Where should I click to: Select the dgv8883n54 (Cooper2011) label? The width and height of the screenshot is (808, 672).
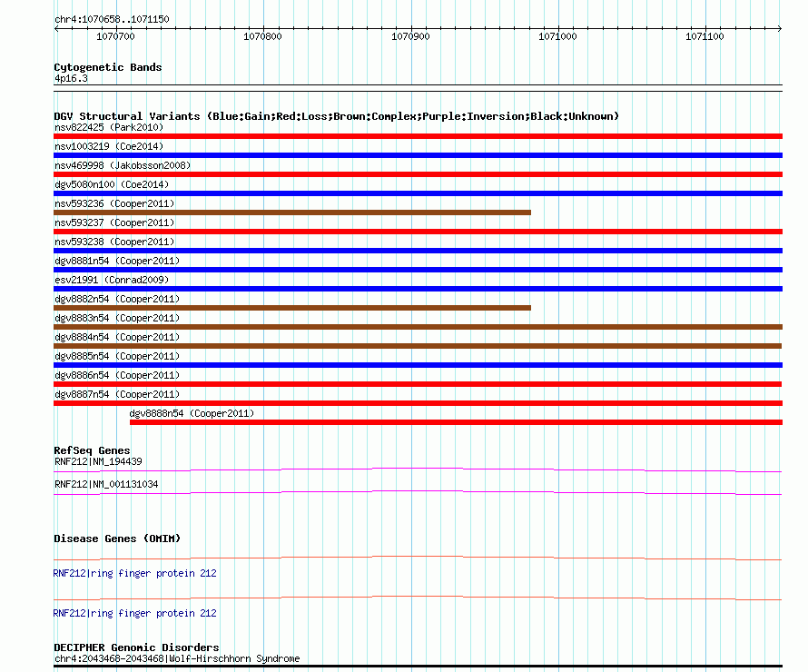pos(117,318)
